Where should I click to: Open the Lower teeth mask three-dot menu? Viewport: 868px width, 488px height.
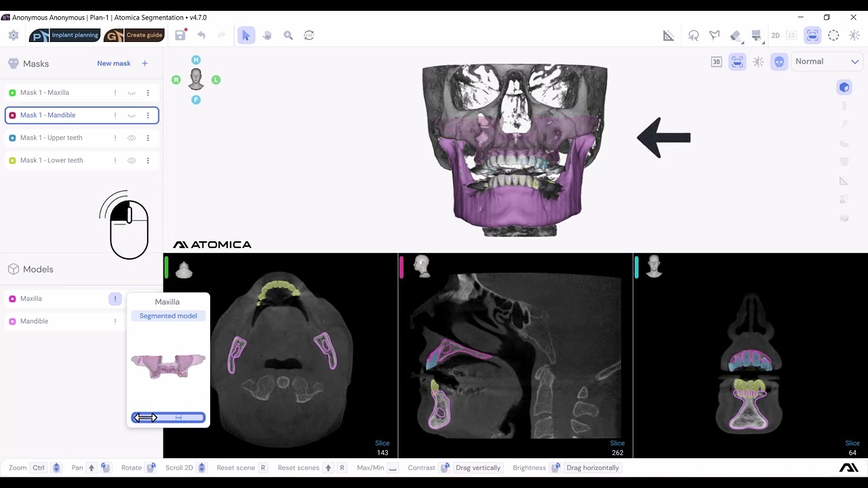pyautogui.click(x=148, y=161)
